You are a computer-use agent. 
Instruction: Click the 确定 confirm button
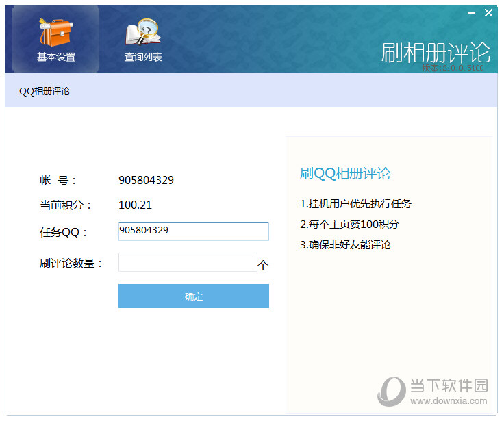pyautogui.click(x=194, y=296)
